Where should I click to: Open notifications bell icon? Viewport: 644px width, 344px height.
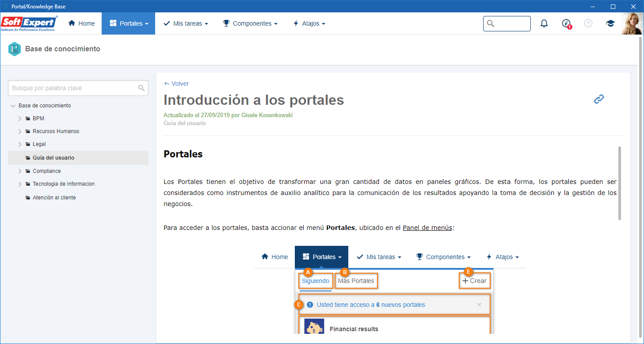544,23
